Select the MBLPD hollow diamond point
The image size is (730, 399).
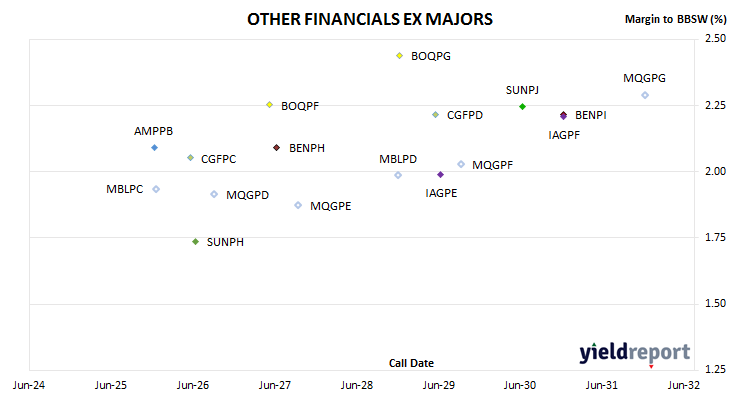[x=398, y=176]
